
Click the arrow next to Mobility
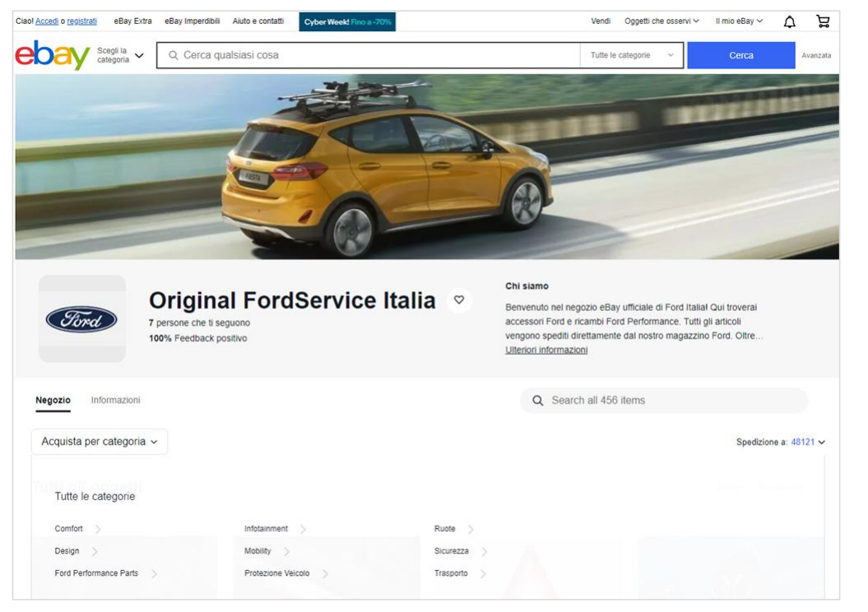286,552
